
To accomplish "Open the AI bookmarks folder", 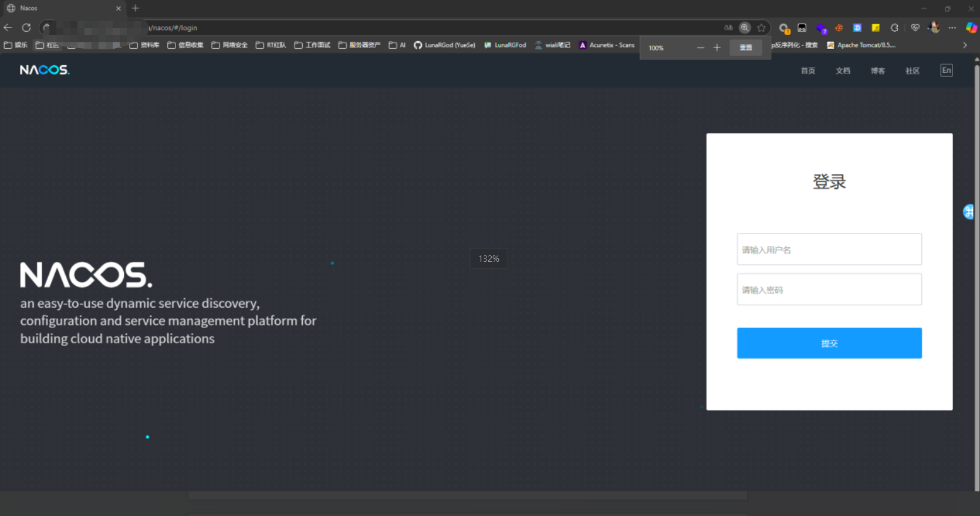I will click(397, 45).
